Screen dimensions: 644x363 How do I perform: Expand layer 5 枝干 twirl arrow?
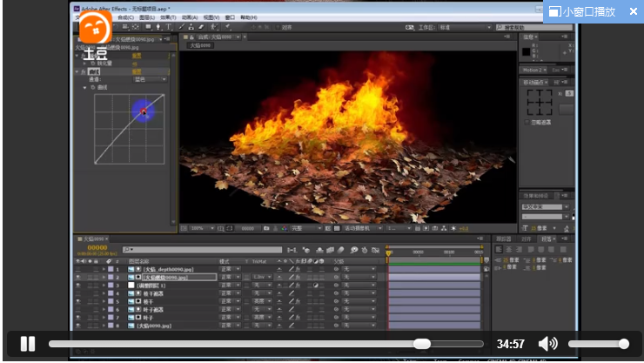click(x=104, y=301)
